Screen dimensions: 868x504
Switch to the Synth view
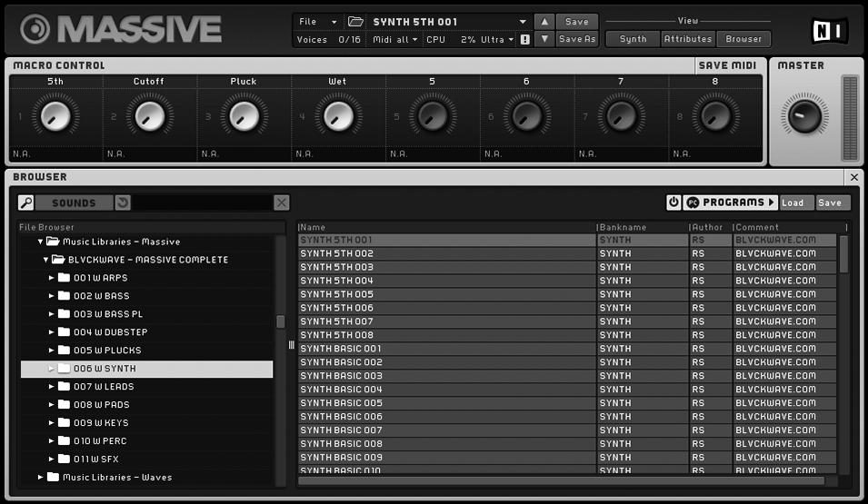tap(633, 39)
